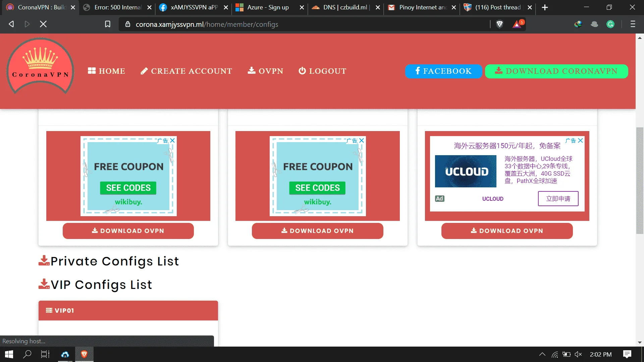Click DOWNLOAD CORONAVPN button
The image size is (644, 362).
[x=556, y=71]
